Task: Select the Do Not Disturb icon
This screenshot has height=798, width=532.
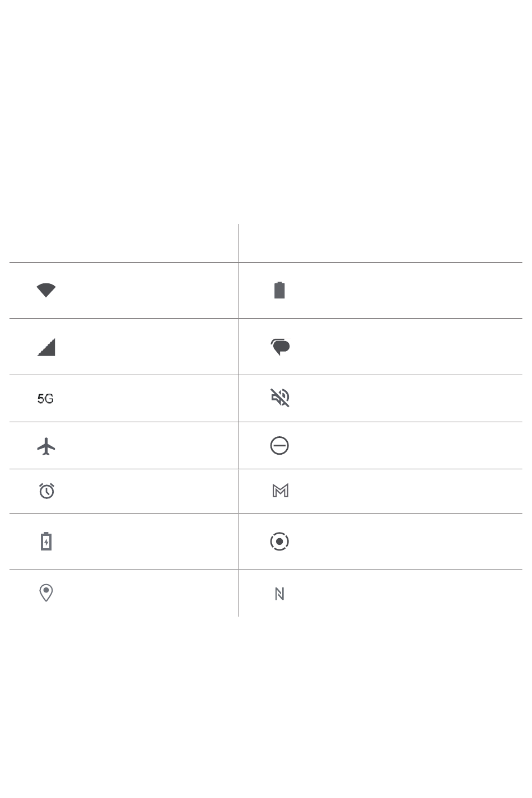Action: (x=279, y=446)
